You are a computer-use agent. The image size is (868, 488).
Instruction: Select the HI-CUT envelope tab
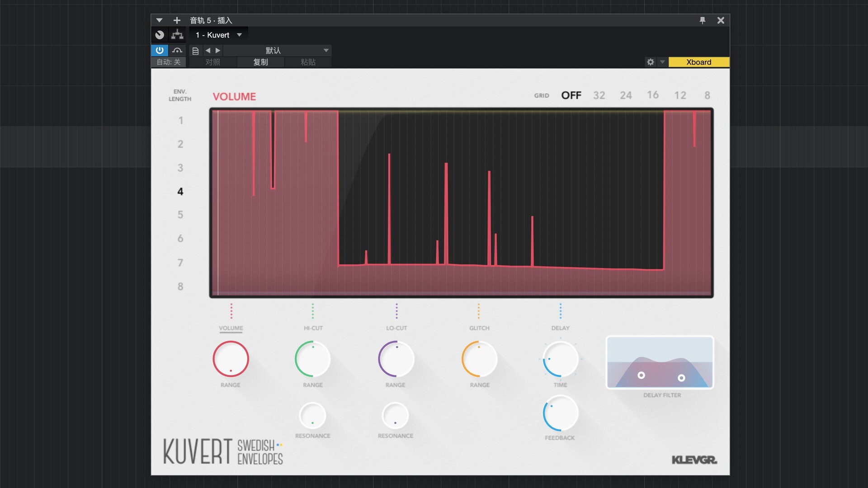coord(313,328)
